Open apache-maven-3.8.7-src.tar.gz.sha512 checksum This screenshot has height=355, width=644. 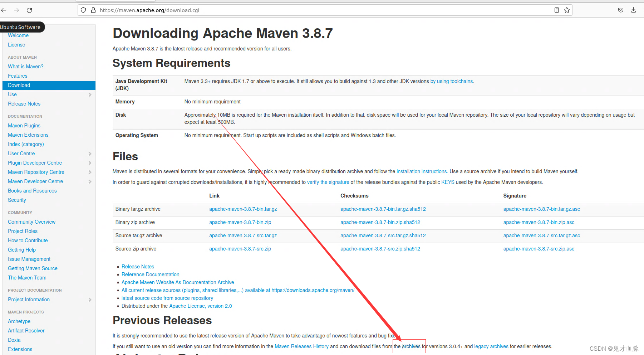383,235
